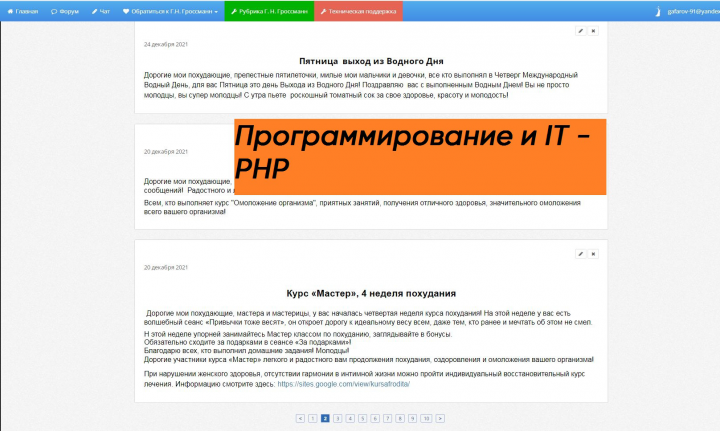Go to pagination page 9
Screen dimensions: 720x431
(412, 418)
